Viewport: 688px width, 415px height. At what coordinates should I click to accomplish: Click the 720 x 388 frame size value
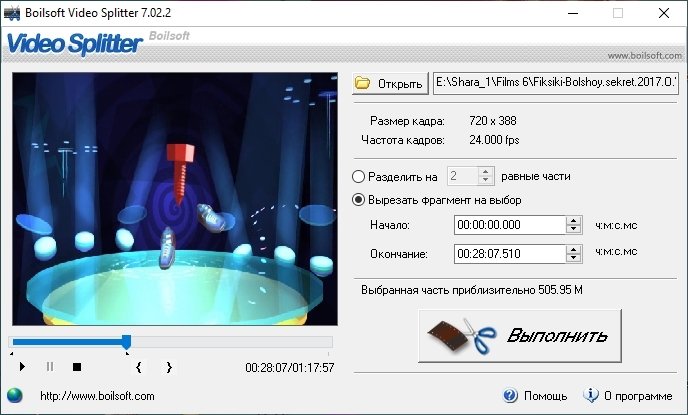[x=493, y=121]
